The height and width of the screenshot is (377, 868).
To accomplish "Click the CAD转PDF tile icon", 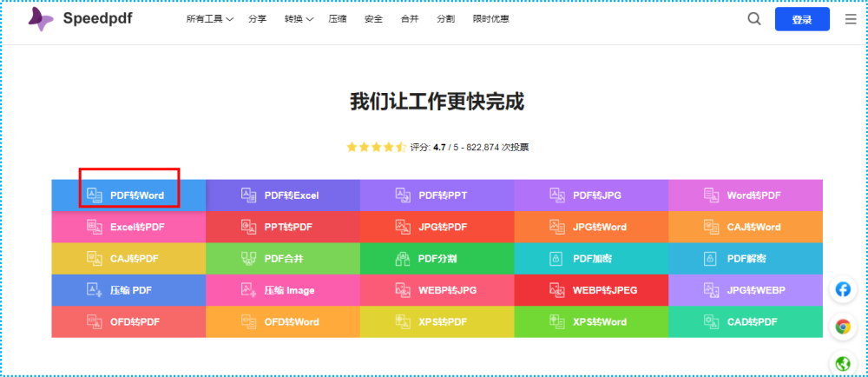I will click(712, 321).
